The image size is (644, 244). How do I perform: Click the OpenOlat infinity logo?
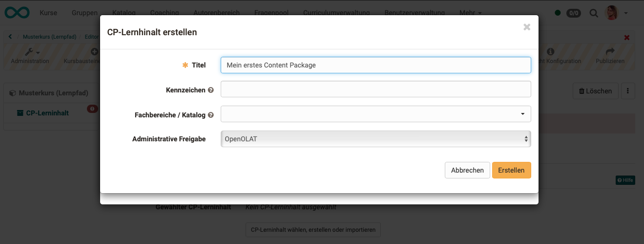pos(17,13)
